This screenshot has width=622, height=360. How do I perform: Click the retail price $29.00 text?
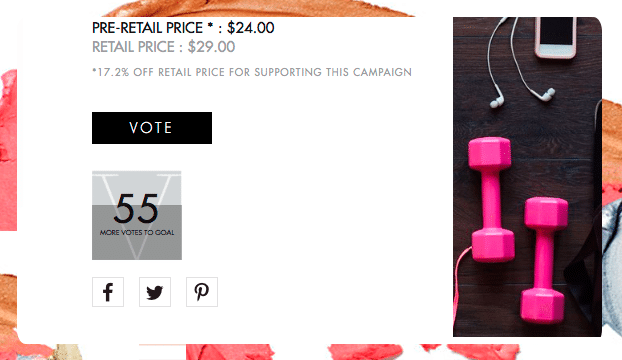(x=163, y=47)
